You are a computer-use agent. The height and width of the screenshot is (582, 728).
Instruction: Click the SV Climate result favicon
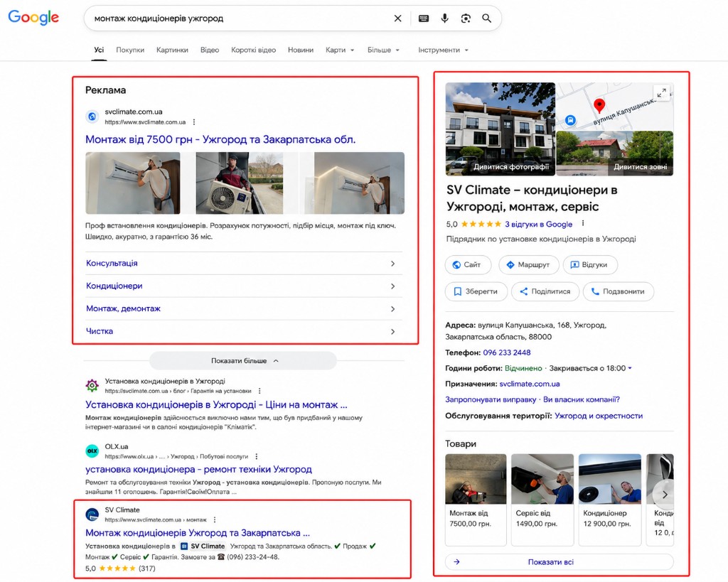[92, 514]
